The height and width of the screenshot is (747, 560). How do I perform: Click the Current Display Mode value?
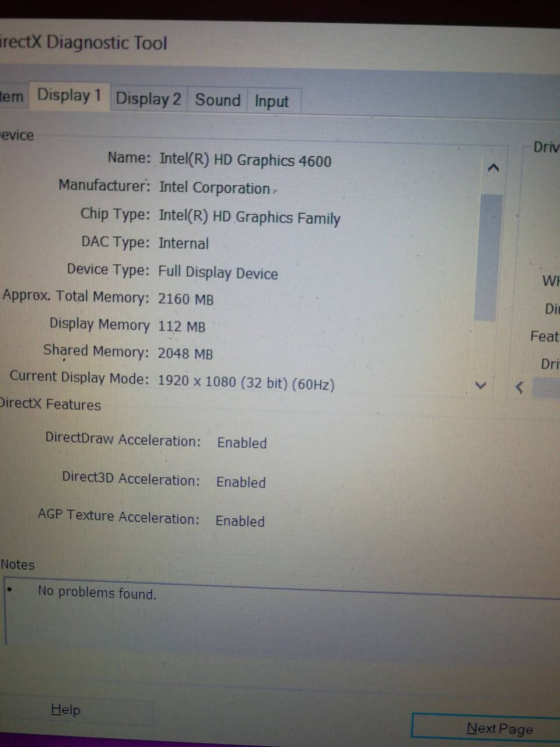(x=246, y=383)
